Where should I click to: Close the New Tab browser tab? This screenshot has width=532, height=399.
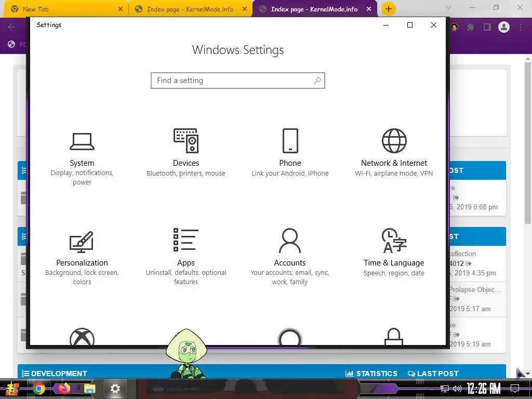click(121, 9)
